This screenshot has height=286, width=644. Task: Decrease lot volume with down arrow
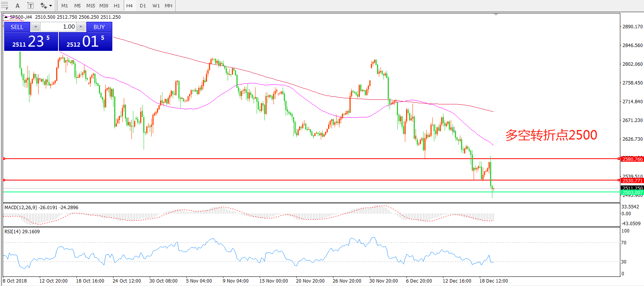point(35,27)
